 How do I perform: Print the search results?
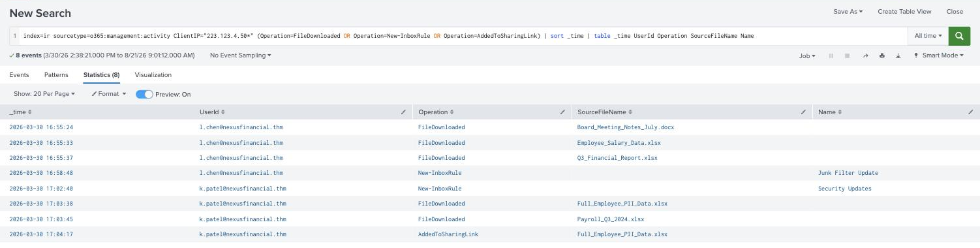click(x=882, y=56)
